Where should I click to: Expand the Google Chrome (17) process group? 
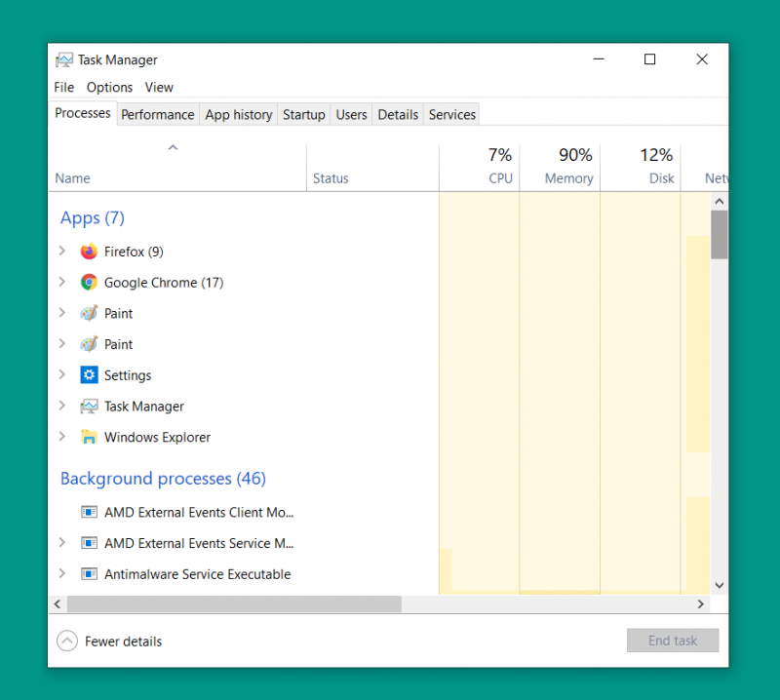[62, 282]
